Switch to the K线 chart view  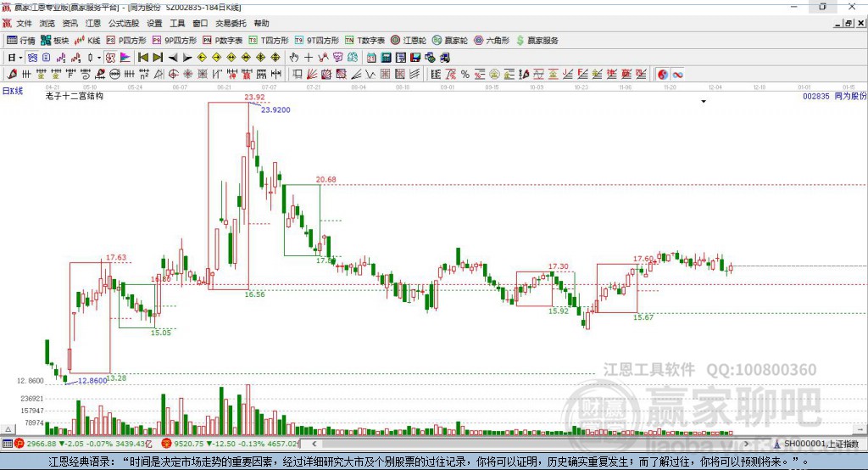point(87,41)
